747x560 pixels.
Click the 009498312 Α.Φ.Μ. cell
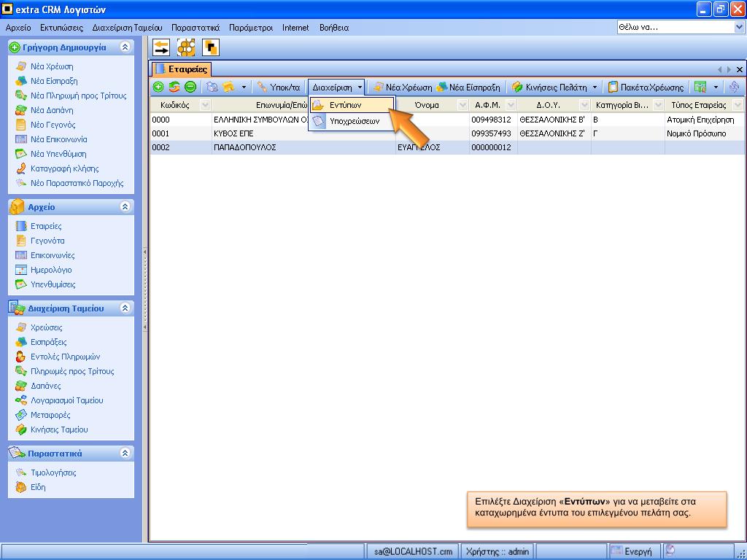point(493,120)
